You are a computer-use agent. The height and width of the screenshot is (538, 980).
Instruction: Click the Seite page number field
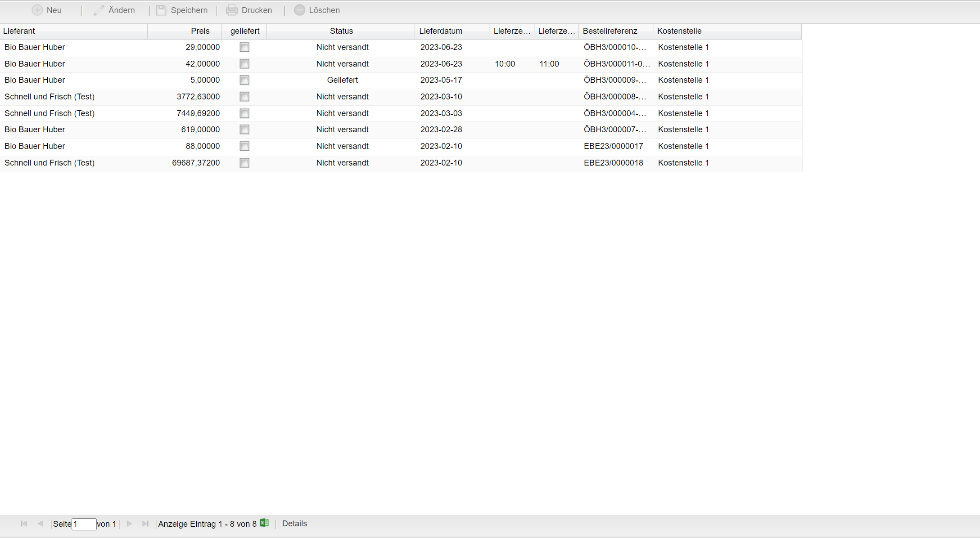(84, 524)
